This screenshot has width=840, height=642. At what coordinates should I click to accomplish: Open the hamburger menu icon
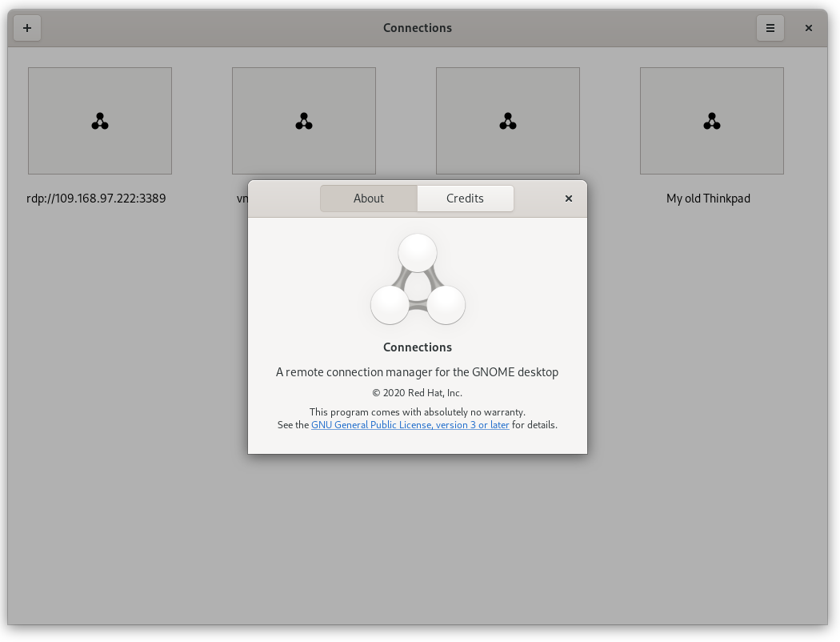pyautogui.click(x=770, y=27)
